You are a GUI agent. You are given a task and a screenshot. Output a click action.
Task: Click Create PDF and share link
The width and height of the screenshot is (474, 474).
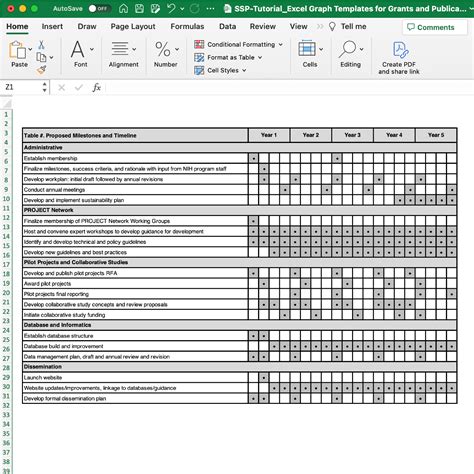[x=399, y=58]
